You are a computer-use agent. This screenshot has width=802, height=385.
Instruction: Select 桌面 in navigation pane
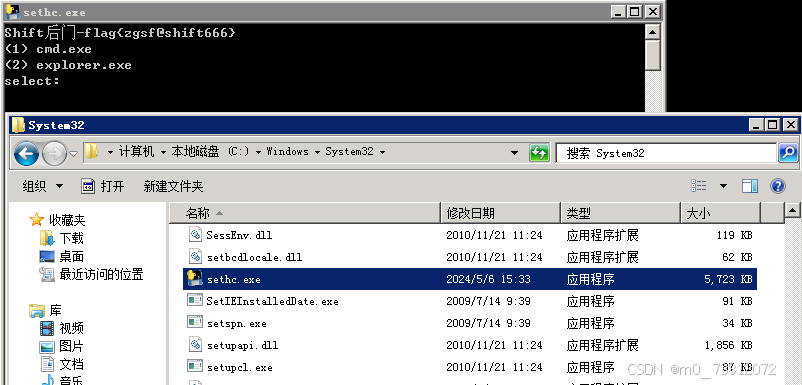(71, 256)
